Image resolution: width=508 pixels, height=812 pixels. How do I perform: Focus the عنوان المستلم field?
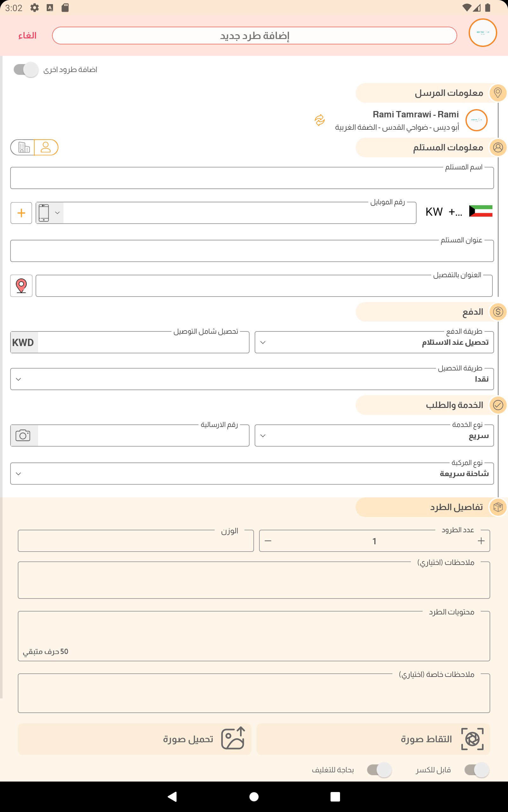252,251
